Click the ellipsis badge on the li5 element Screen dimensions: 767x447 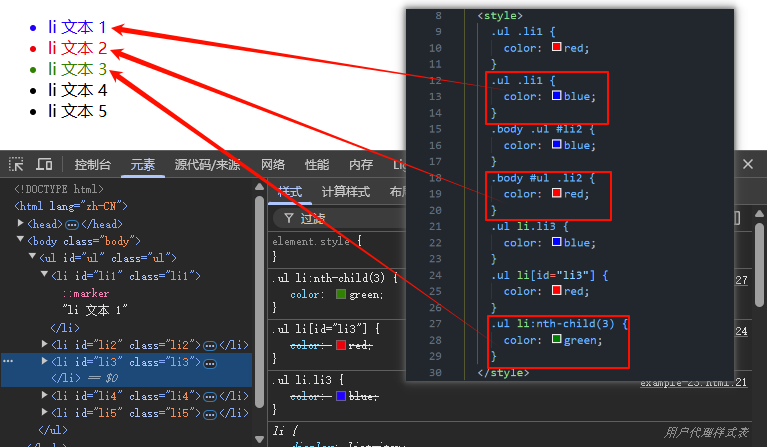[x=210, y=412]
